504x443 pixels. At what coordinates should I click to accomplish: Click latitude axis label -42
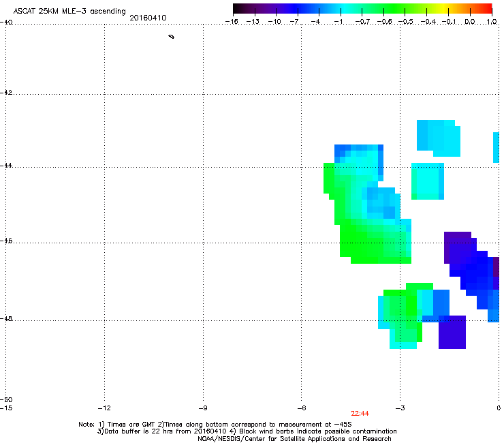pyautogui.click(x=6, y=92)
